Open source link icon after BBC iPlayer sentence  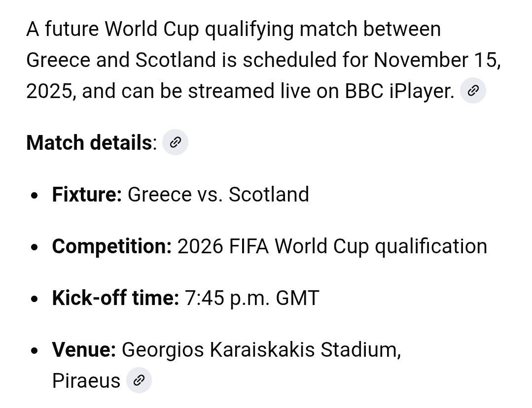pyautogui.click(x=473, y=91)
